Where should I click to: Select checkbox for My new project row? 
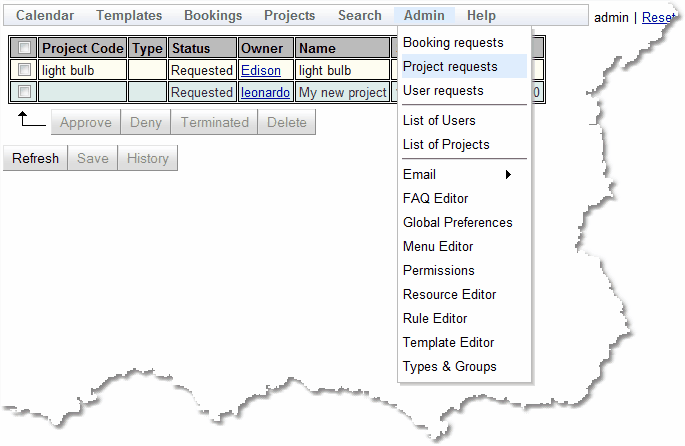(24, 92)
